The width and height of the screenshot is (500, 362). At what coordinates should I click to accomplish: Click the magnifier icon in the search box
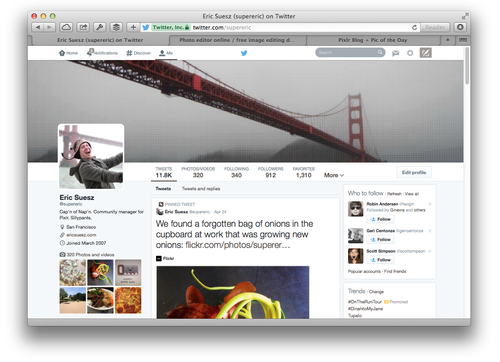(380, 52)
